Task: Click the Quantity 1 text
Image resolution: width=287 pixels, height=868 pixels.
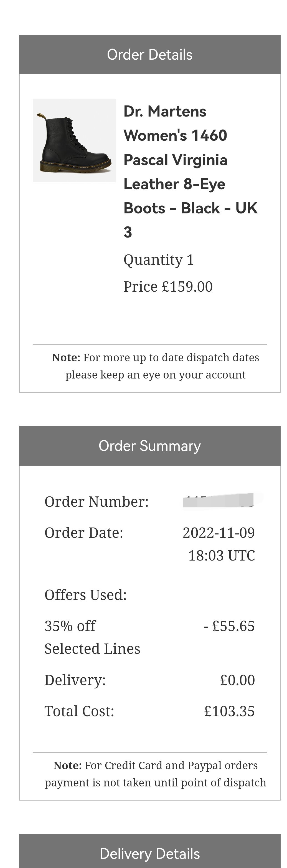Action: [159, 260]
